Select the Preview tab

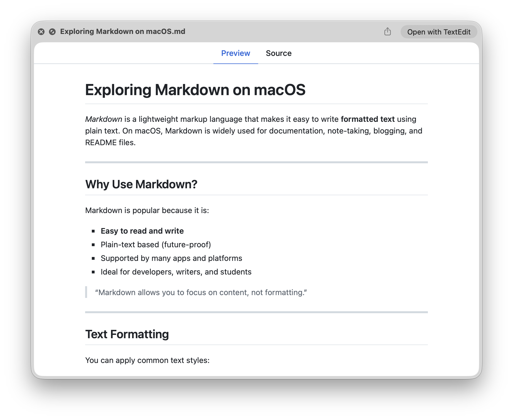[235, 53]
